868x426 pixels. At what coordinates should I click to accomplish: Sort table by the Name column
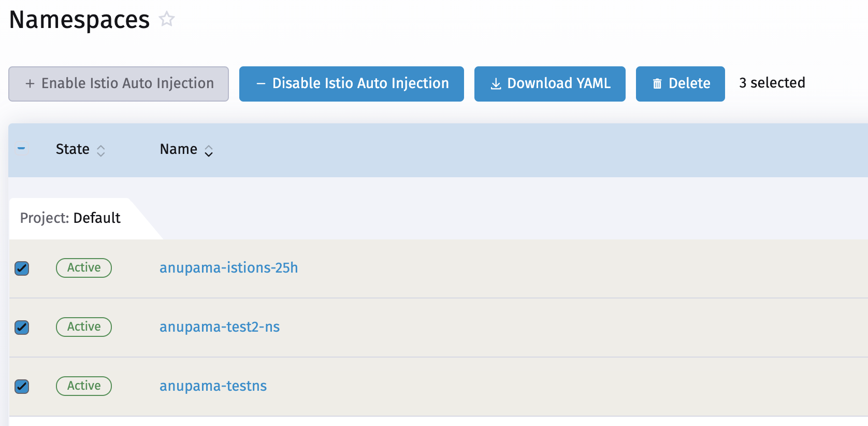point(185,149)
